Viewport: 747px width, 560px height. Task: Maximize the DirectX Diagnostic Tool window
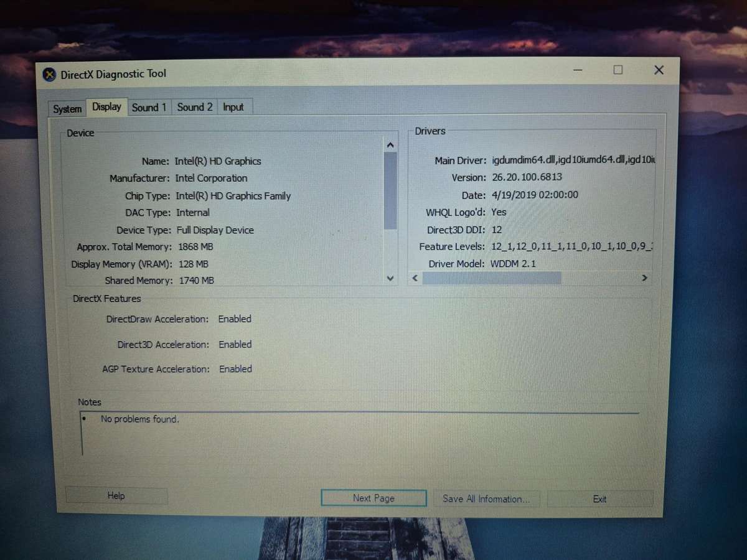click(x=618, y=70)
